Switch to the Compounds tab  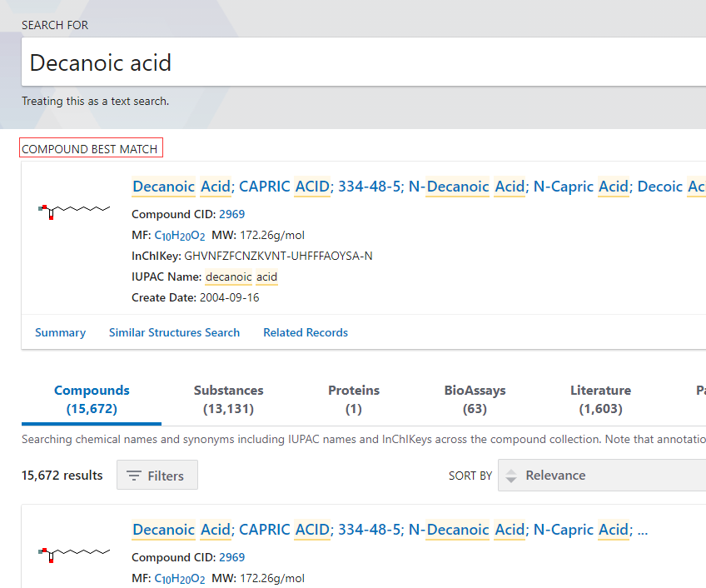tap(92, 399)
